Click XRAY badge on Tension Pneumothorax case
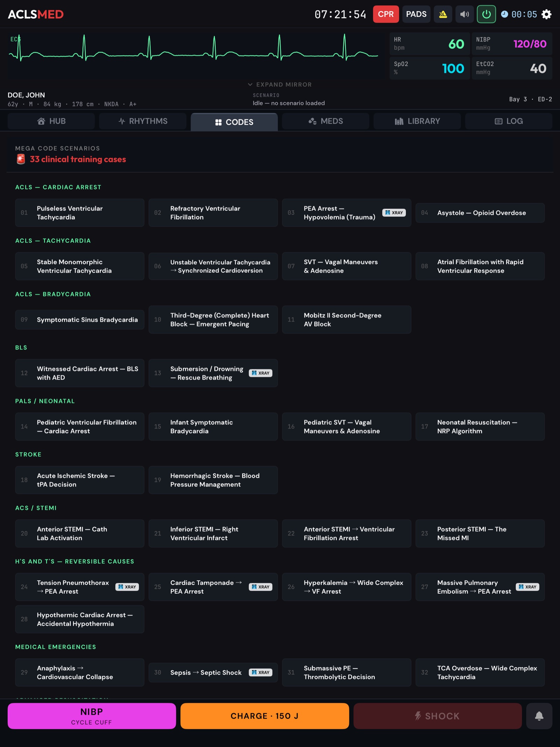The height and width of the screenshot is (747, 560). tap(127, 587)
